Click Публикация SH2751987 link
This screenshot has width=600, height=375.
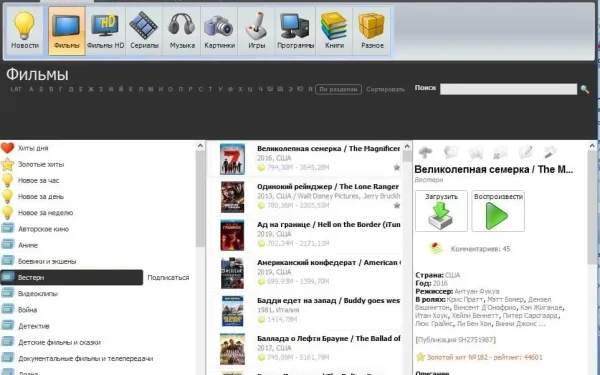(x=455, y=340)
